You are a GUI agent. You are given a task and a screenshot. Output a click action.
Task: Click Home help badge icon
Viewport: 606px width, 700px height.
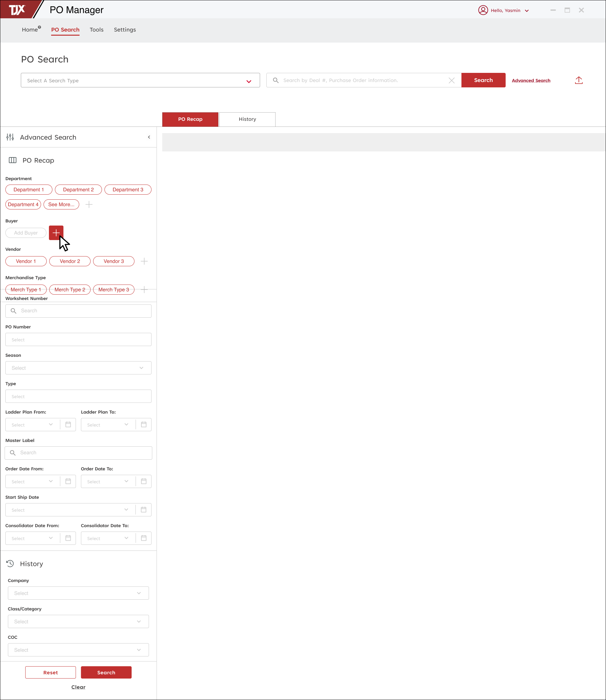pyautogui.click(x=39, y=27)
